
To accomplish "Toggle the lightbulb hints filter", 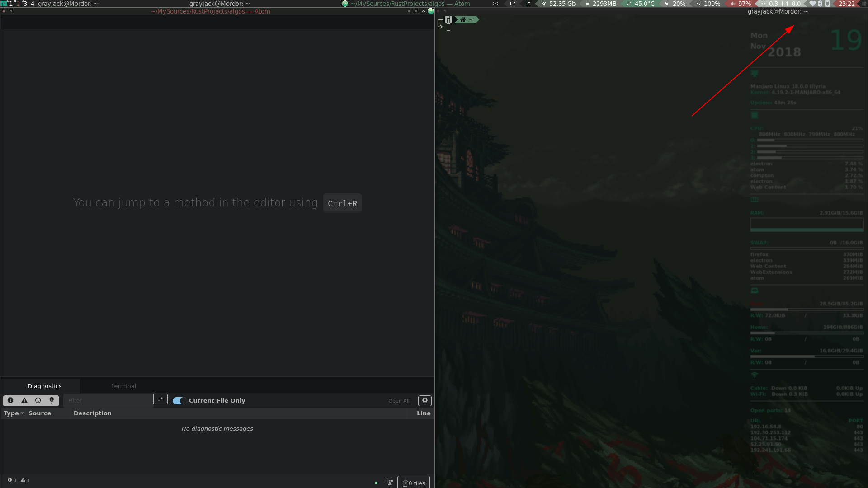I will pos(52,400).
